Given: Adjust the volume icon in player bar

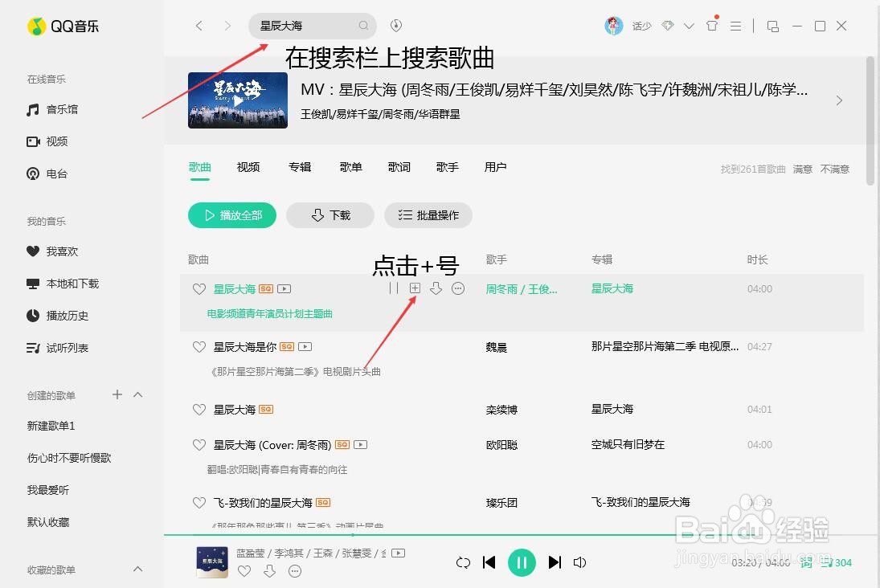Looking at the screenshot, I should pyautogui.click(x=580, y=562).
